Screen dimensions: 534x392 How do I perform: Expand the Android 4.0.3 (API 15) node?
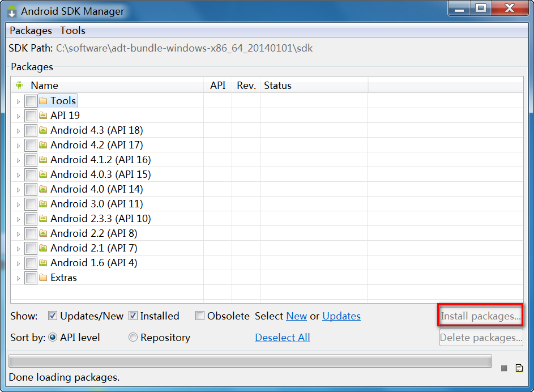(x=18, y=175)
